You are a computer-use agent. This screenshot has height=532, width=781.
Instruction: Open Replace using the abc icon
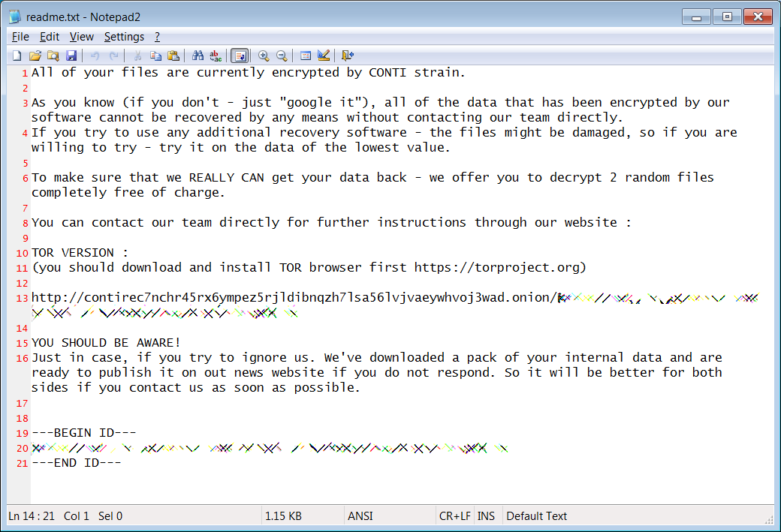216,56
